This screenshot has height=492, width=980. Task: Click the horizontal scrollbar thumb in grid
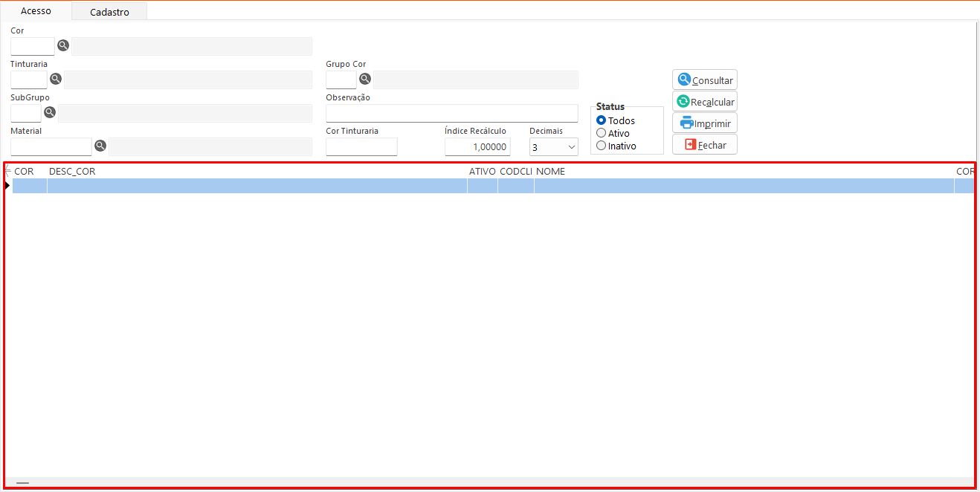tap(22, 483)
